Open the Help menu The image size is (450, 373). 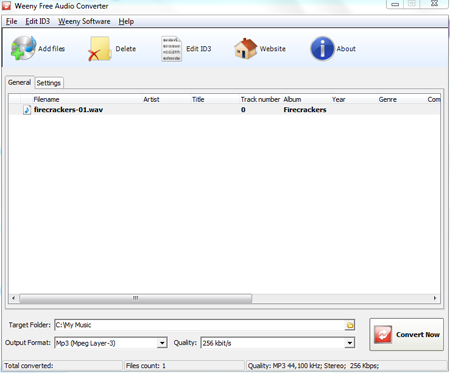[x=126, y=21]
